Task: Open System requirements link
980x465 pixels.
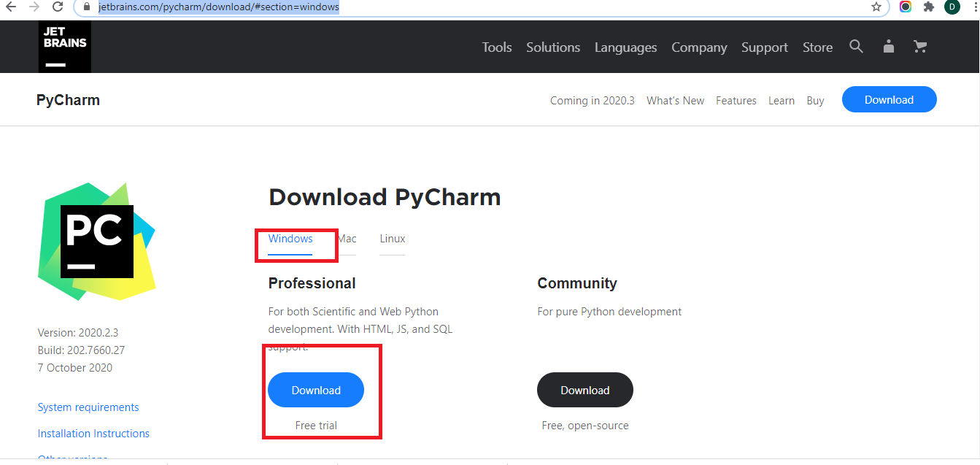Action: pos(88,407)
